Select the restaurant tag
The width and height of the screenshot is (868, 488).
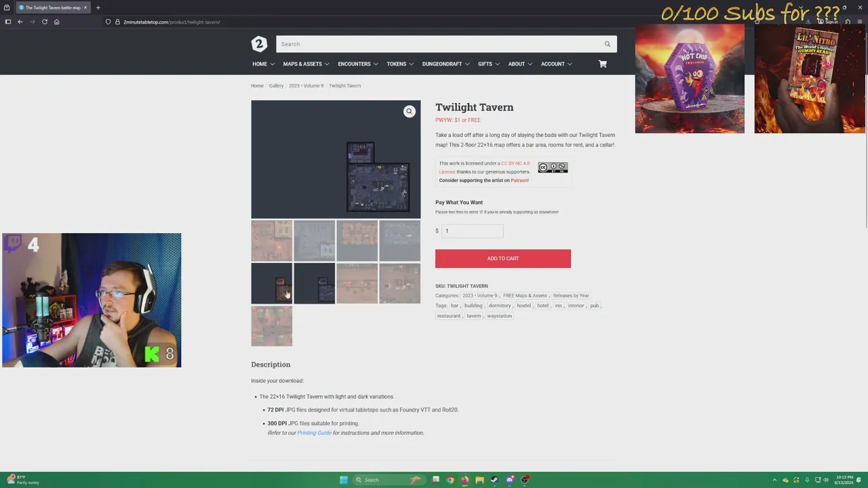click(449, 316)
